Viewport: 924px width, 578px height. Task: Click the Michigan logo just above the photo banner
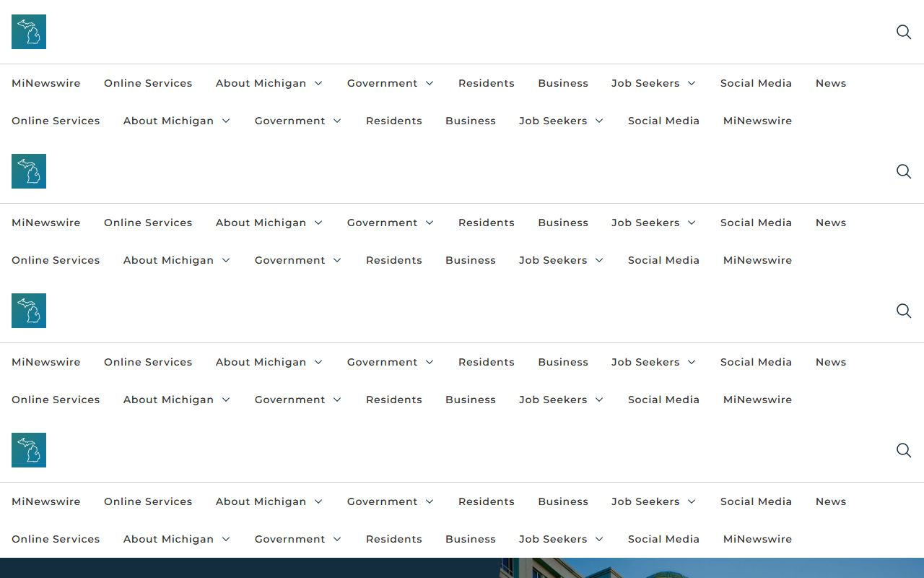(x=29, y=450)
